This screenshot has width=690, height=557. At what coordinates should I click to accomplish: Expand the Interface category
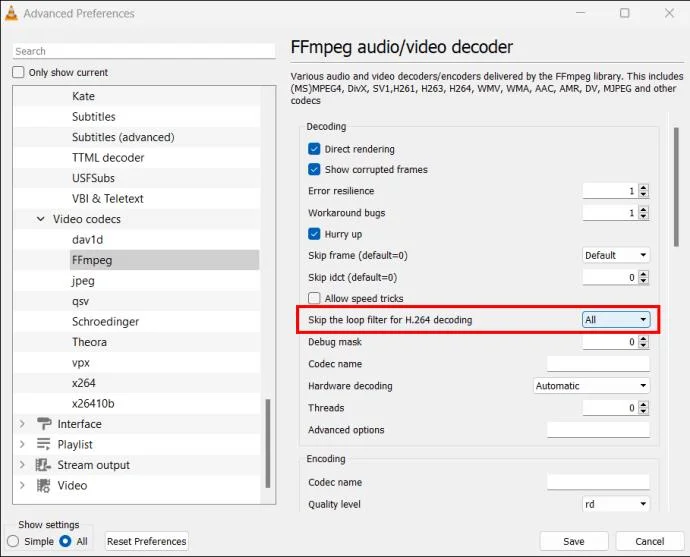(22, 424)
